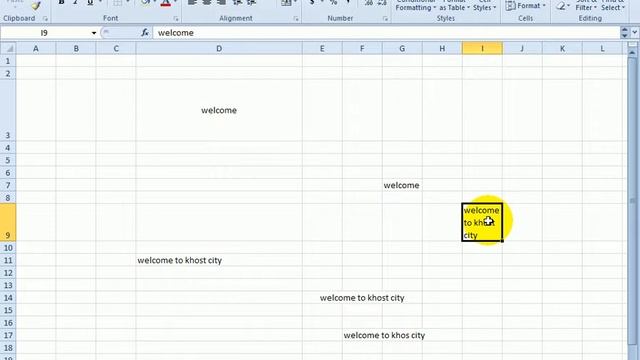
Task: Click row 17 'welcome to khos city' text
Action: coord(384,335)
